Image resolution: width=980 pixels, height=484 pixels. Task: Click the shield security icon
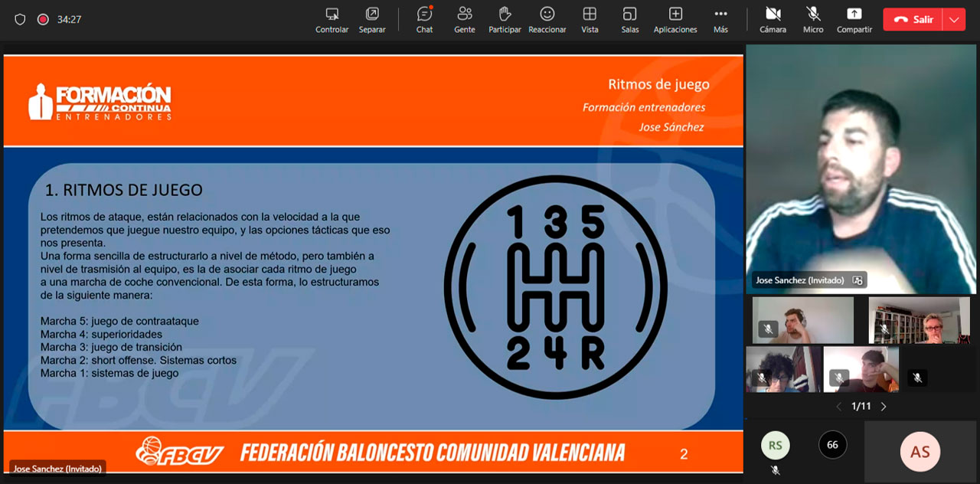pos(20,19)
